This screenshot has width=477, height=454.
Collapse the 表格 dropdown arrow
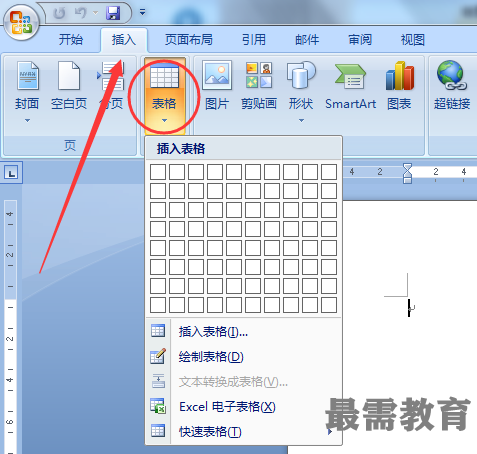(x=164, y=120)
